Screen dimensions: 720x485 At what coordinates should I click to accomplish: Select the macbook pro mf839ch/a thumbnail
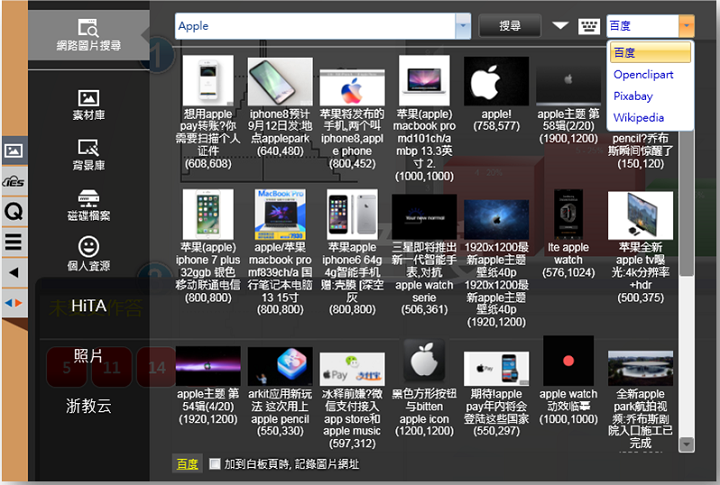[280, 214]
